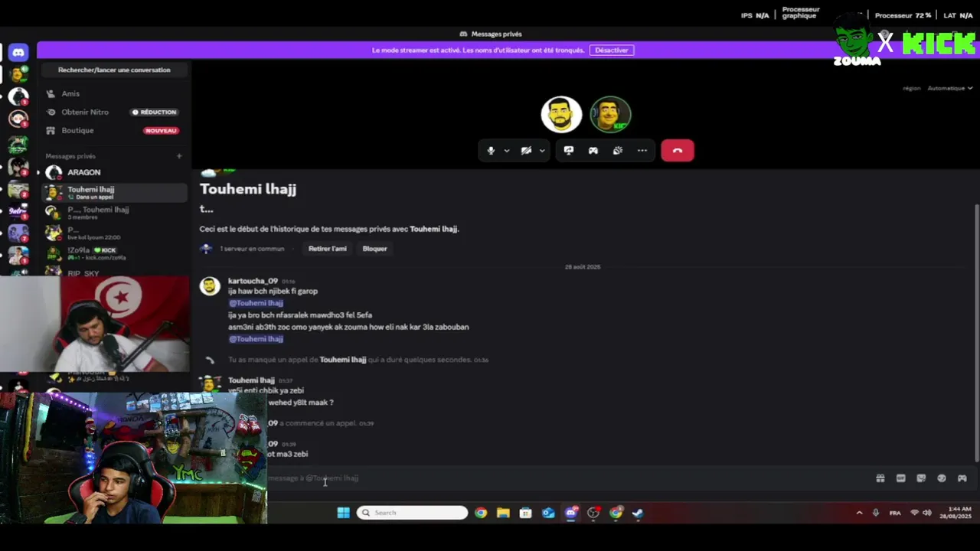Open ARAGON direct message
980x551 pixels.
tap(115, 172)
